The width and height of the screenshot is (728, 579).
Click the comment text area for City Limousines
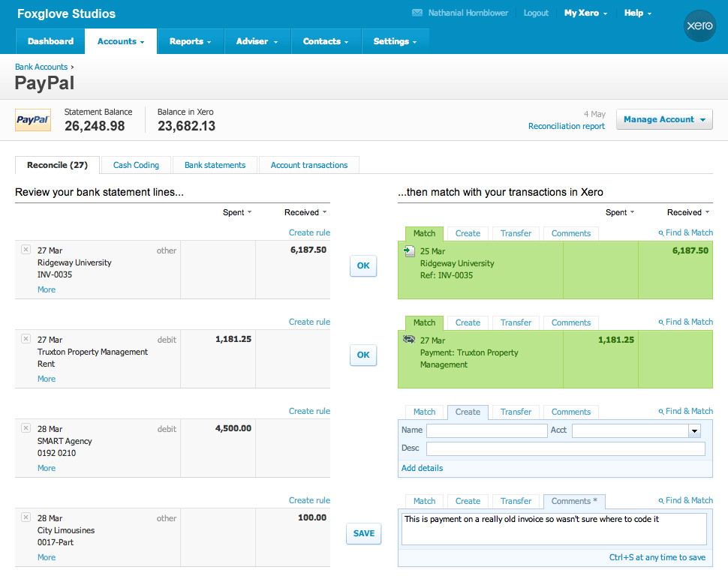click(554, 529)
